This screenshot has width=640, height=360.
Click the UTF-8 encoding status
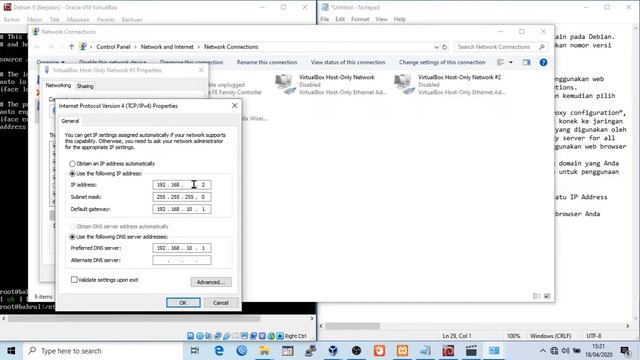[x=594, y=336]
